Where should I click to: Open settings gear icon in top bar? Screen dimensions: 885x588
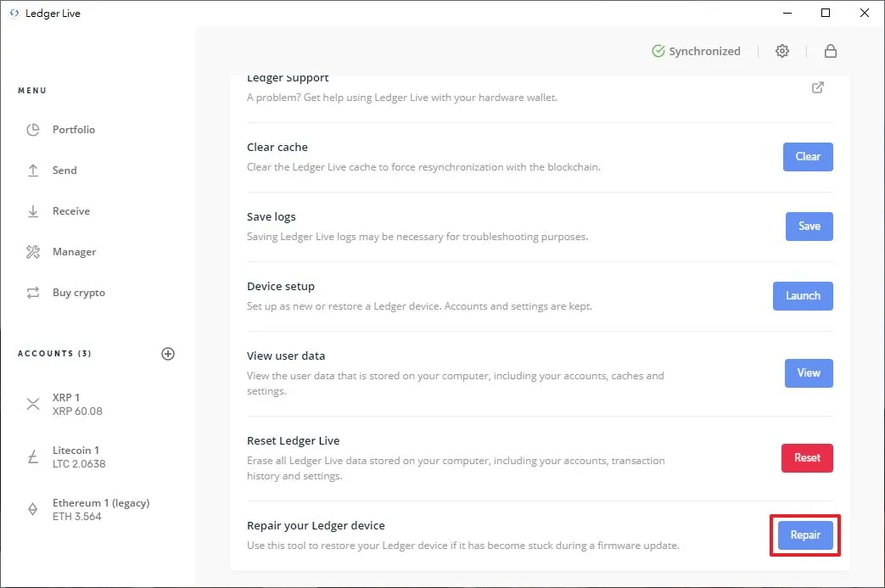coord(781,52)
